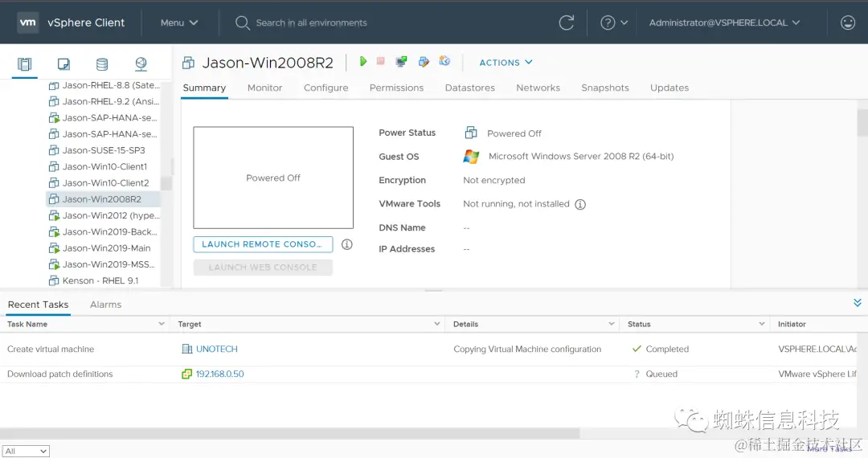
Task: Click the Powered Off console thumbnail
Action: [x=273, y=178]
